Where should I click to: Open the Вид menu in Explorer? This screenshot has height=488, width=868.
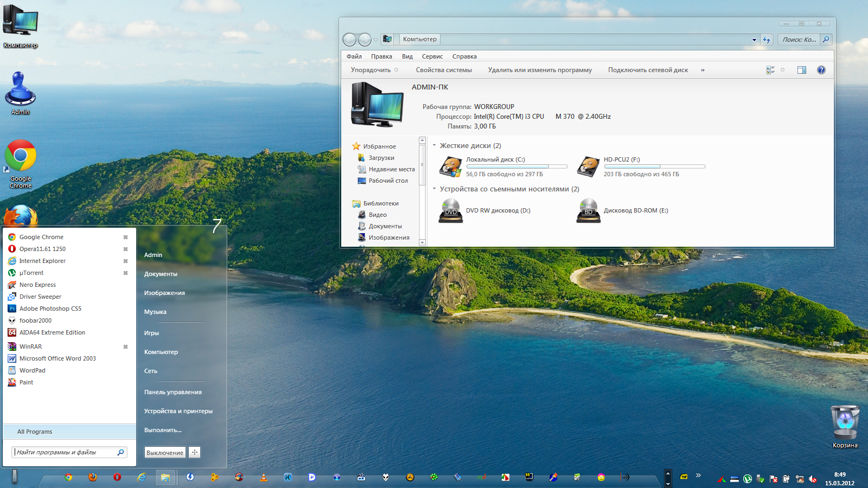coord(407,56)
